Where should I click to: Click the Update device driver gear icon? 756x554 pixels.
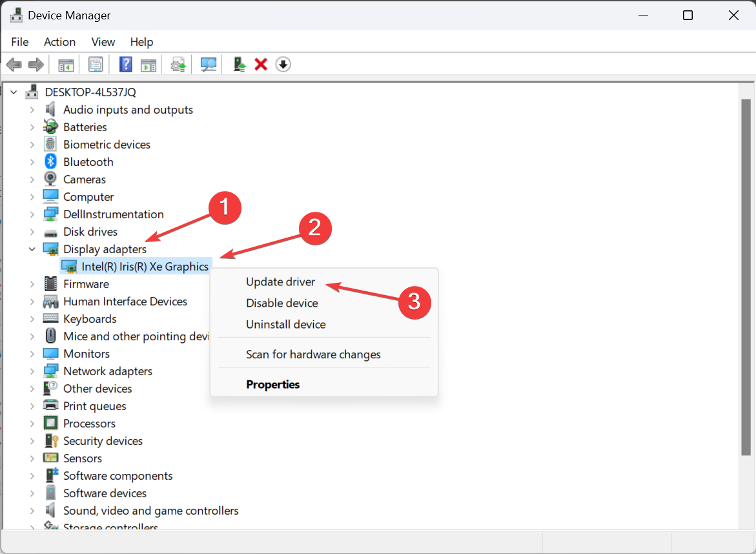(178, 65)
